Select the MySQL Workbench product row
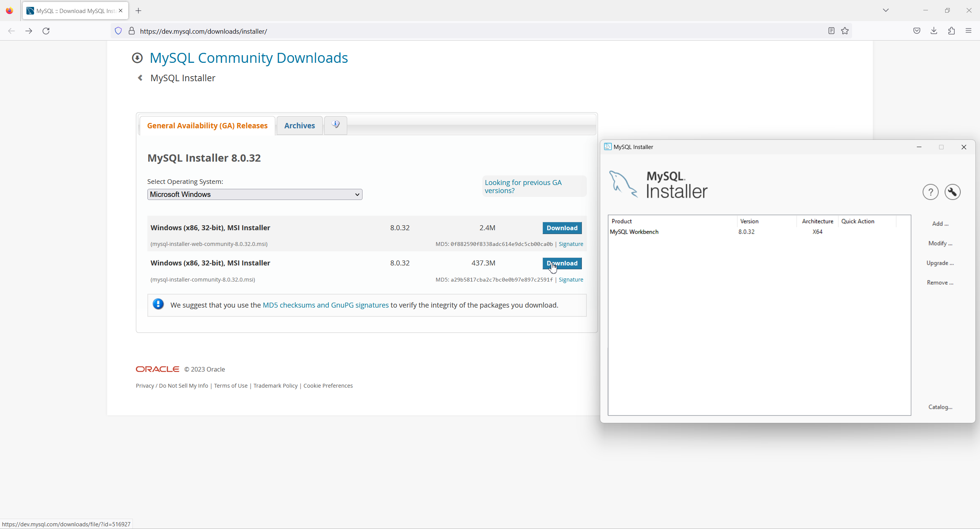Image resolution: width=980 pixels, height=529 pixels. click(x=634, y=232)
